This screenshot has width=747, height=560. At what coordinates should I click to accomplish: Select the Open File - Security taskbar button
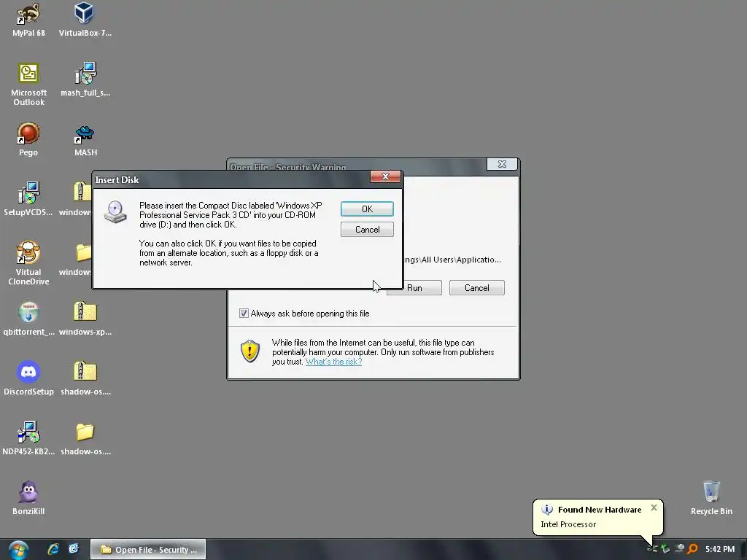point(148,550)
